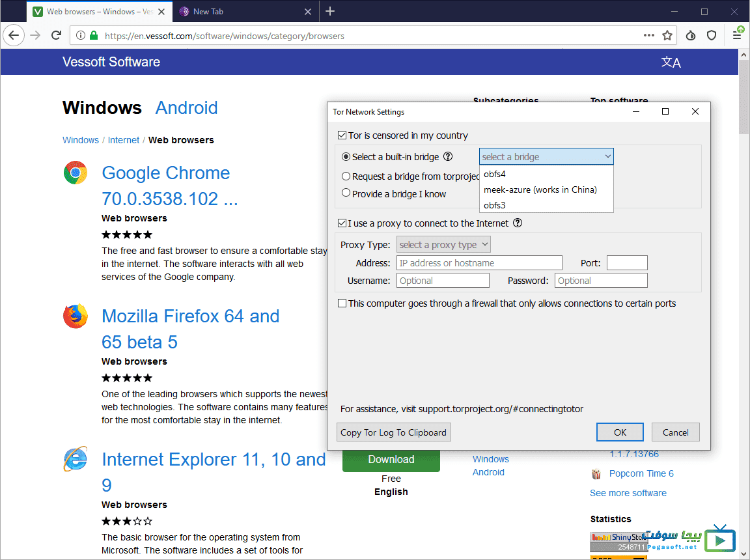Screen dimensions: 750x560
Task: Click the Google Chrome logo icon
Action: 75,173
